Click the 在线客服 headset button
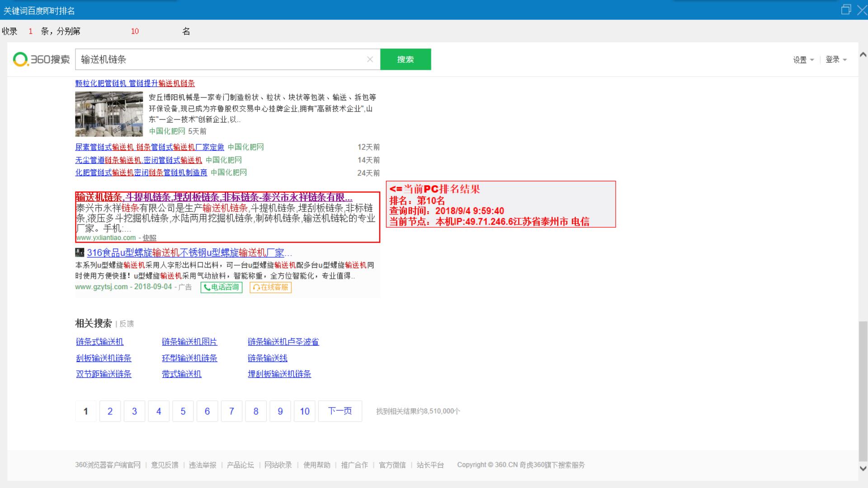This screenshot has height=488, width=868. click(270, 287)
